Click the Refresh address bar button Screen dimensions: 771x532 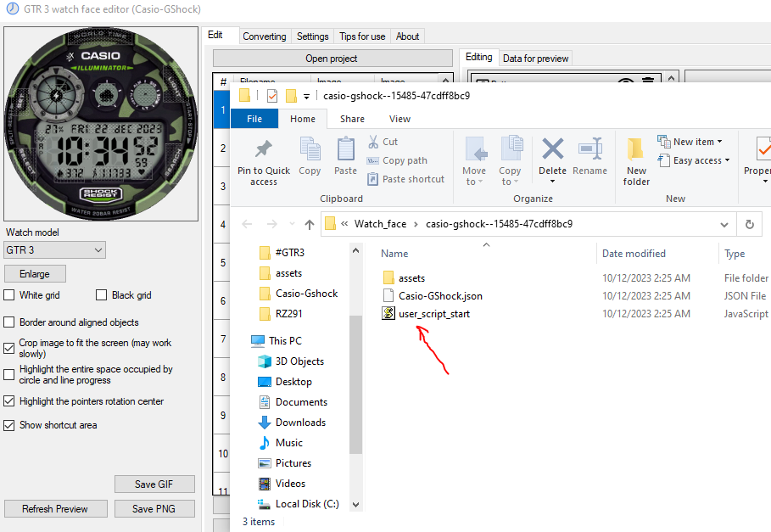coord(749,224)
